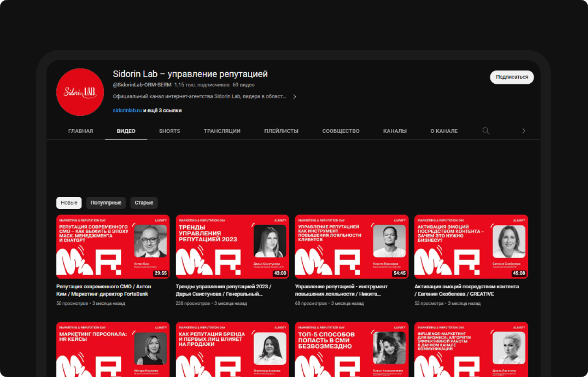Image resolution: width=588 pixels, height=377 pixels.
Task: Open the Influence-маркетинг для бизнеса thumbnail
Action: tap(471, 350)
